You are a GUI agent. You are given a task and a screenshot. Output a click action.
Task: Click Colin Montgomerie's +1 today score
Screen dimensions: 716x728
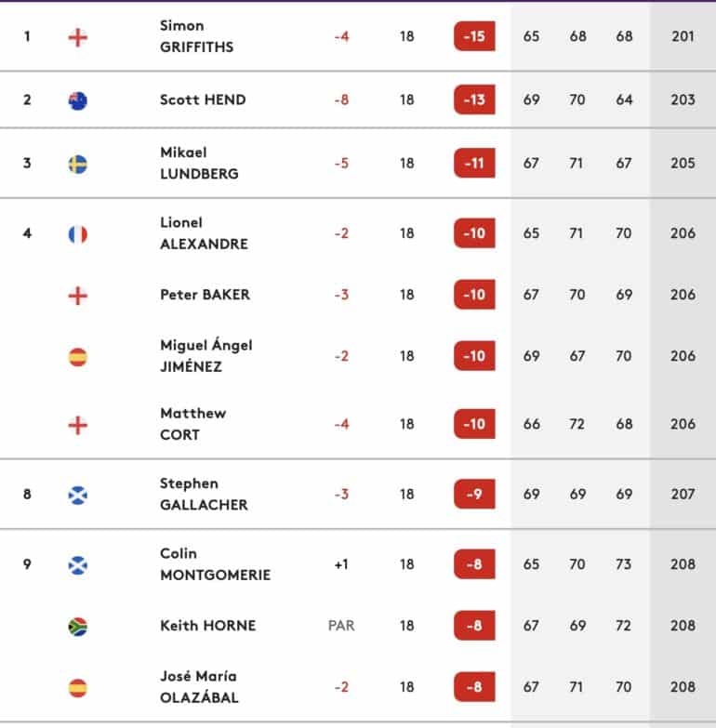[341, 564]
